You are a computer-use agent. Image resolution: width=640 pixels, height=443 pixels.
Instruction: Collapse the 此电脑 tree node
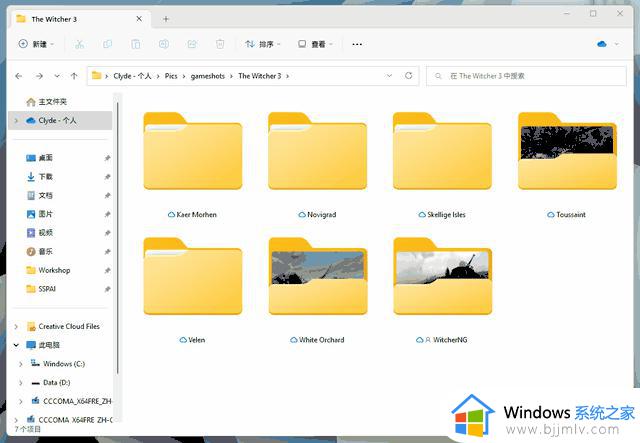(16, 345)
